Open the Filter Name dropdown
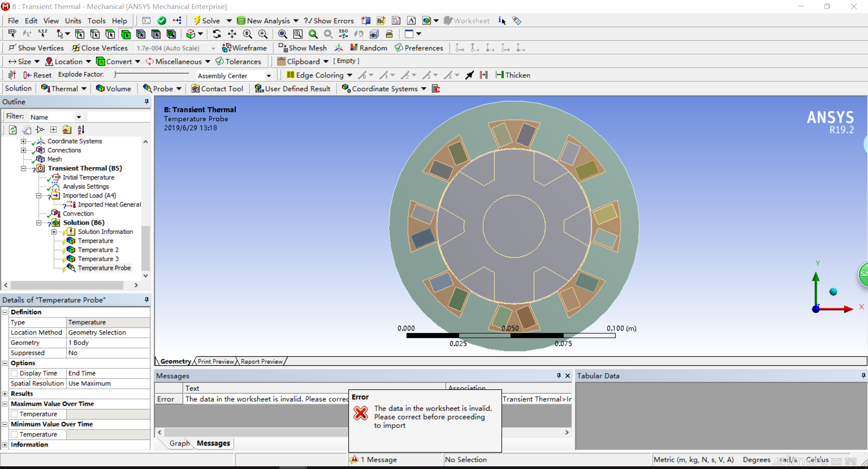 pos(79,117)
